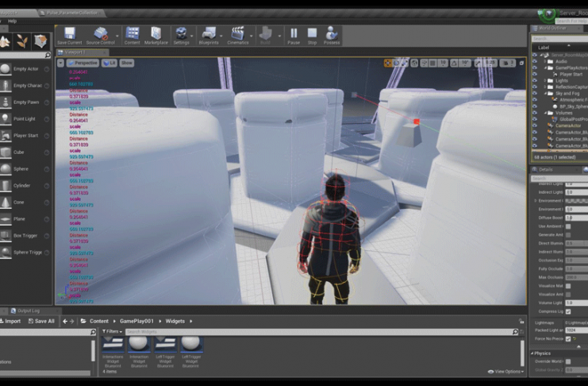Toggle viewport scale snapping icon
Image resolution: width=588 pixels, height=386 pixels.
pos(478,63)
